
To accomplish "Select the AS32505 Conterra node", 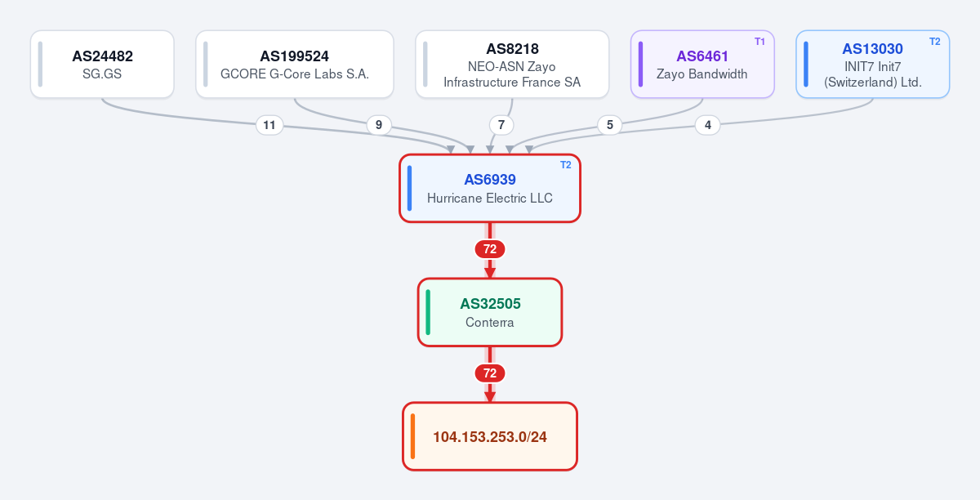I will coord(490,312).
